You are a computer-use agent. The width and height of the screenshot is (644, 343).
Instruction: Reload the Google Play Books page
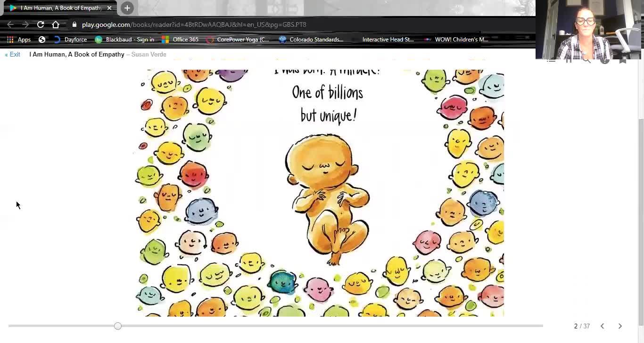(x=41, y=24)
